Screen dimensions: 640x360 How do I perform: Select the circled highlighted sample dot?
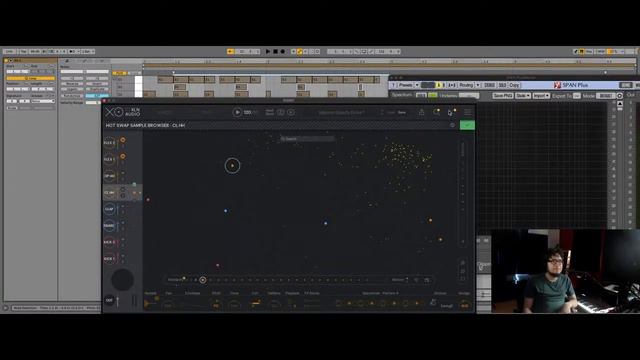pos(232,165)
